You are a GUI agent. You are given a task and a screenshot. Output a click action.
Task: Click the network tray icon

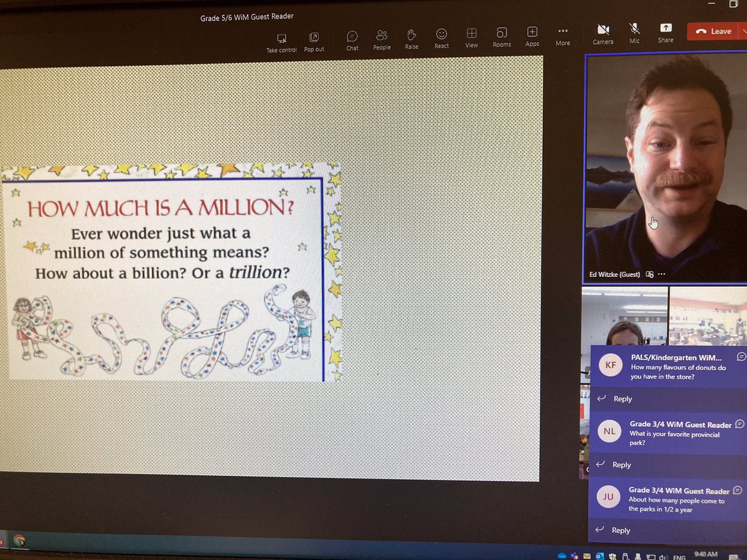(x=651, y=557)
